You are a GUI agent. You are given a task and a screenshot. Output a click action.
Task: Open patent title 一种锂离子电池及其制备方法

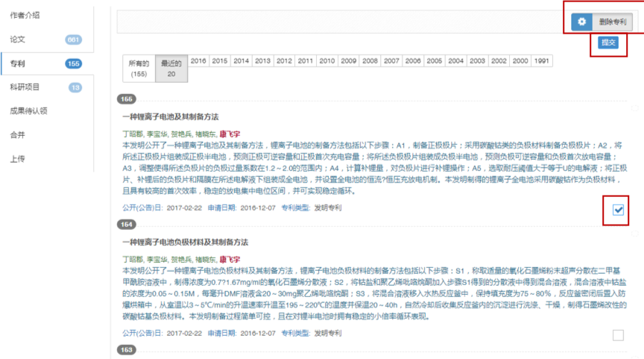click(170, 117)
